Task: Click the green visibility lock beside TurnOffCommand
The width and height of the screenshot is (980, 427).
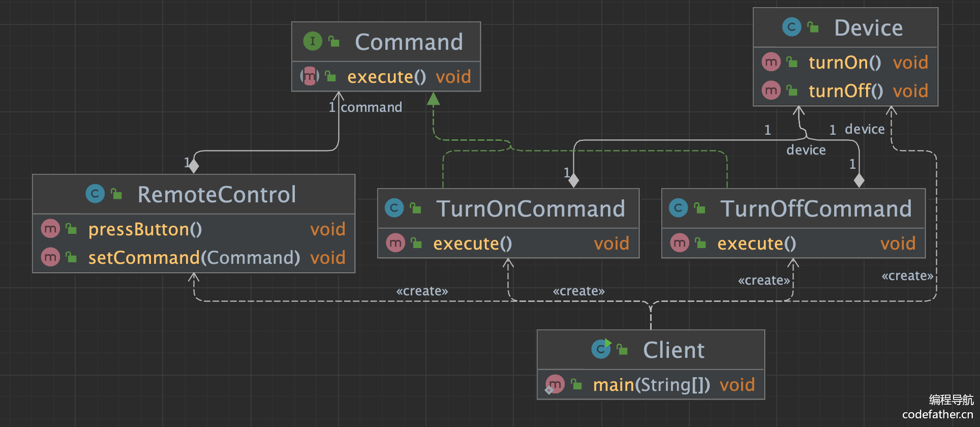Action: coord(700,208)
